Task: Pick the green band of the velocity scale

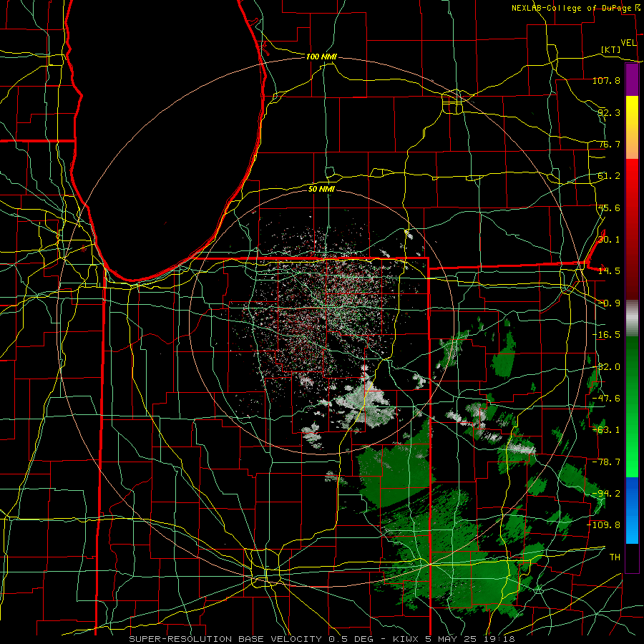Action: [632, 406]
